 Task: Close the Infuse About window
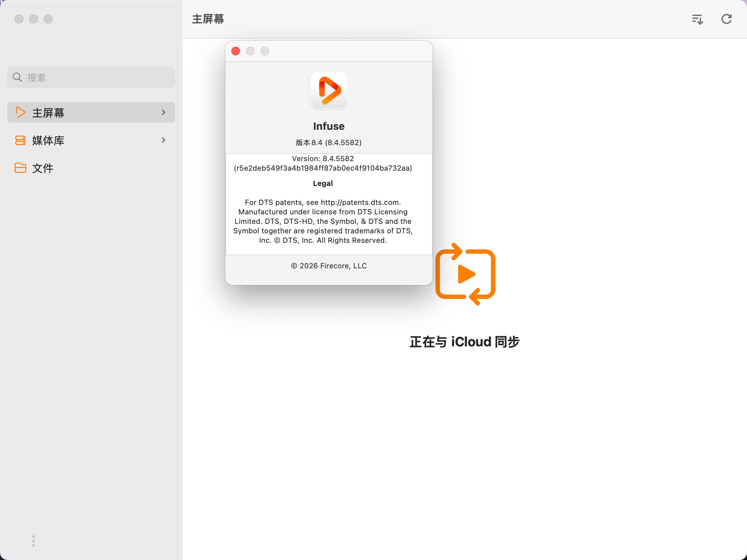pos(236,51)
